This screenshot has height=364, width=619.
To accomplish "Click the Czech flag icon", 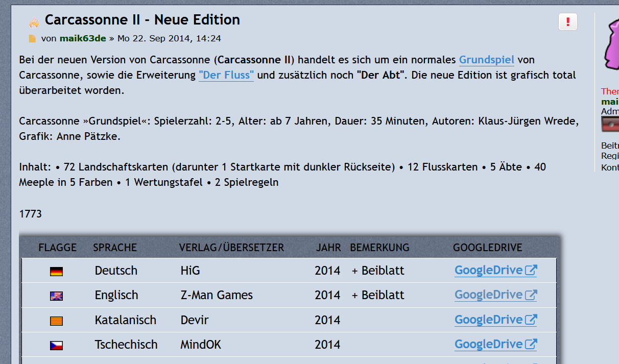I will pos(56,346).
